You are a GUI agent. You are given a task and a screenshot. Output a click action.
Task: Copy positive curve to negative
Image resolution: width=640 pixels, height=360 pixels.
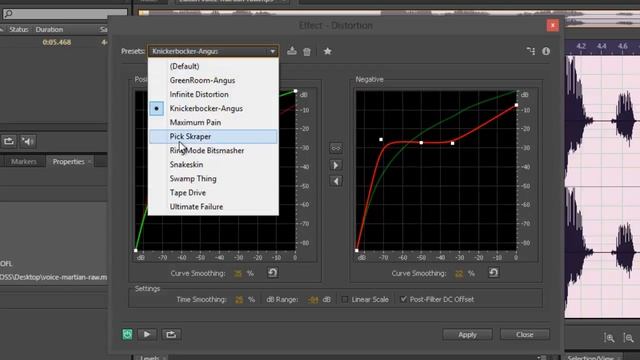point(336,165)
